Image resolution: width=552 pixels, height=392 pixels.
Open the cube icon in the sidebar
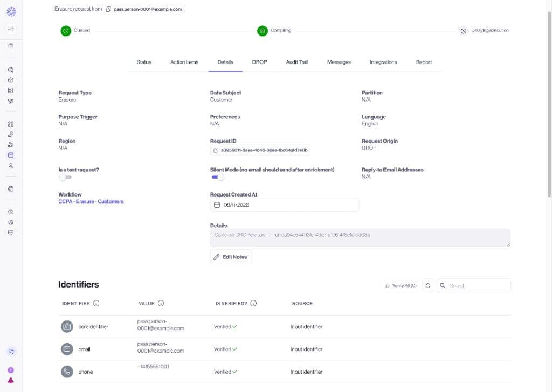pos(11,80)
